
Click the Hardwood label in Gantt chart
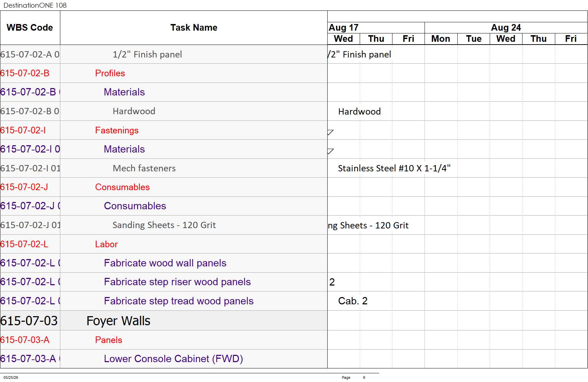click(x=359, y=111)
